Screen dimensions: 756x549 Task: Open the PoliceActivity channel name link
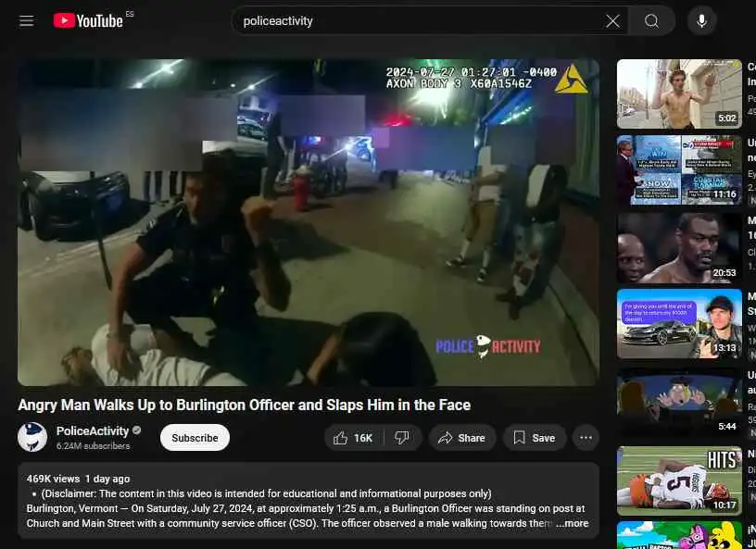tap(93, 430)
